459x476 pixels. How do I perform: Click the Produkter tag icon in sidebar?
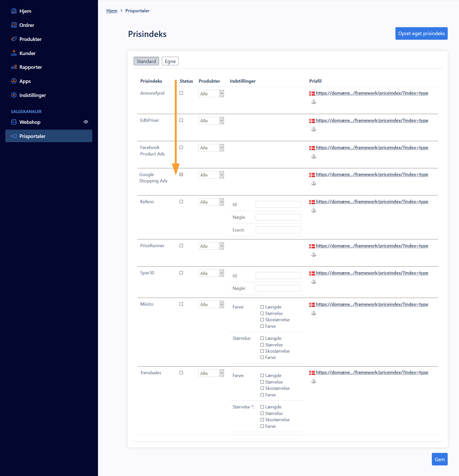point(14,39)
